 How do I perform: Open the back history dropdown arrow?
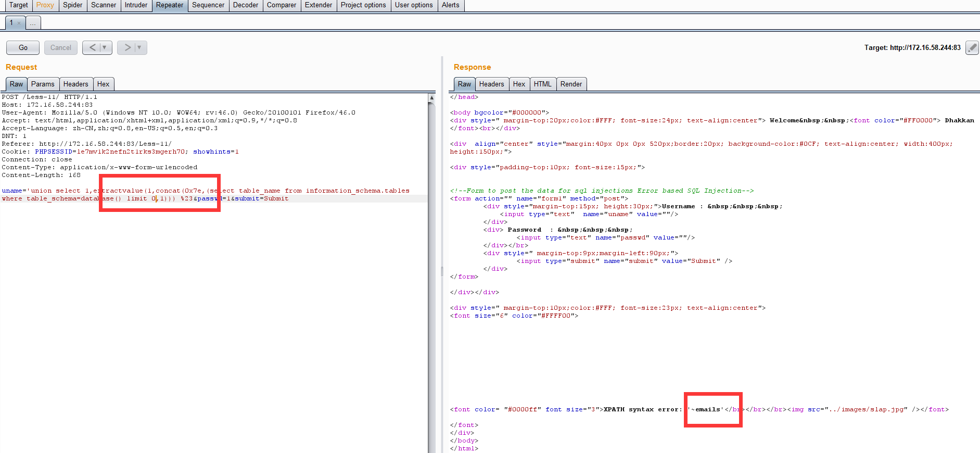pos(105,47)
